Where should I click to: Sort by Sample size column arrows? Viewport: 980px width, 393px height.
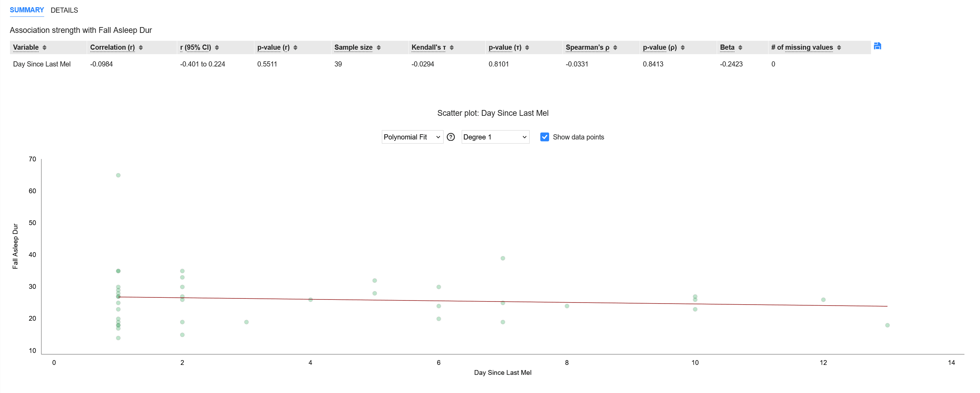click(378, 48)
